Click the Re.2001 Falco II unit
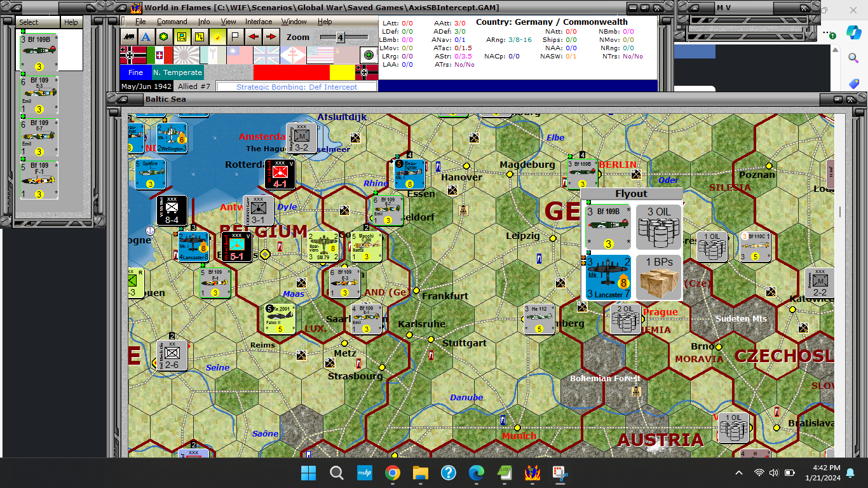 click(x=280, y=319)
